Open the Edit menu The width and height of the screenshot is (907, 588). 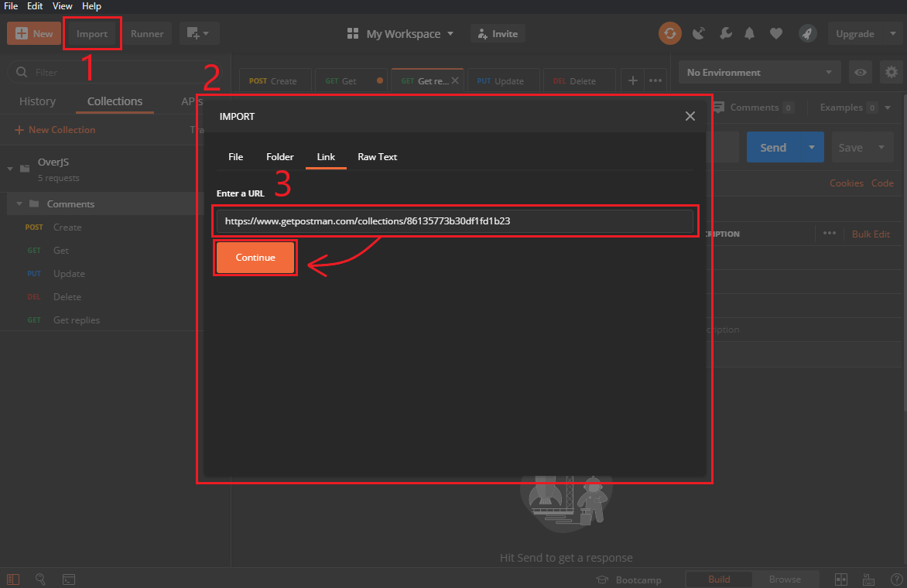[35, 5]
